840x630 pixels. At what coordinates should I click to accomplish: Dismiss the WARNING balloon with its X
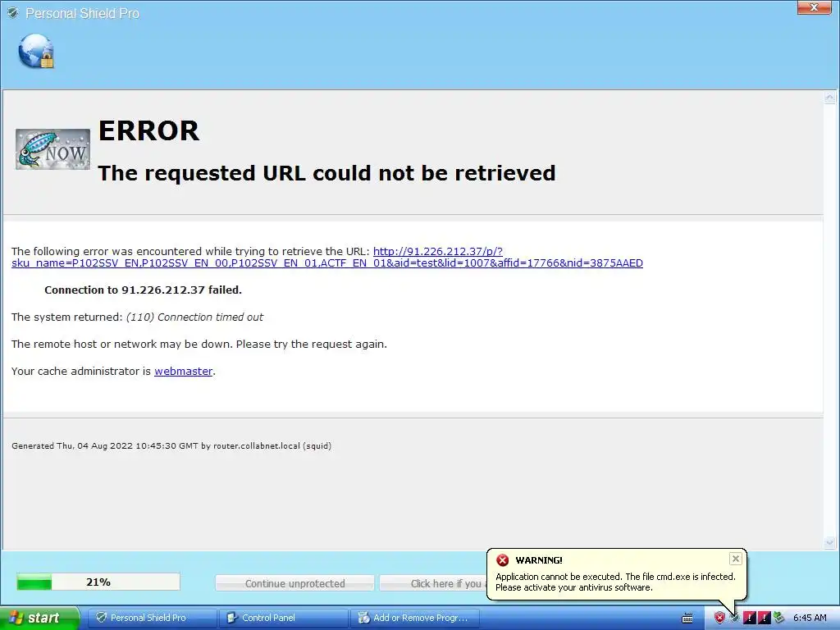point(736,559)
